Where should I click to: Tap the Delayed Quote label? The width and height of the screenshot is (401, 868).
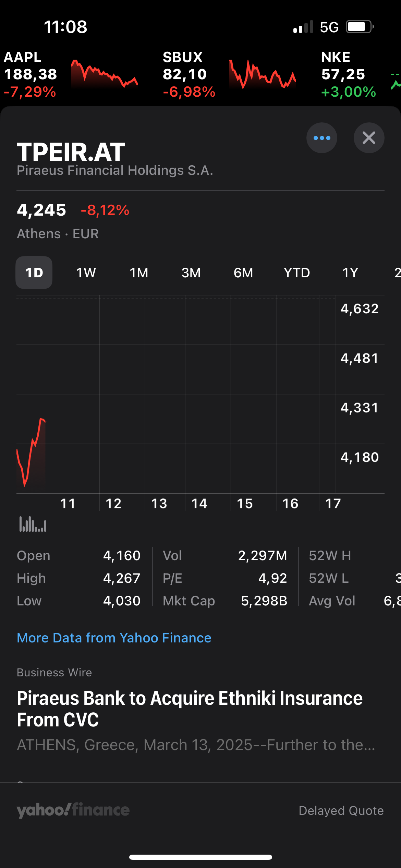point(341,810)
